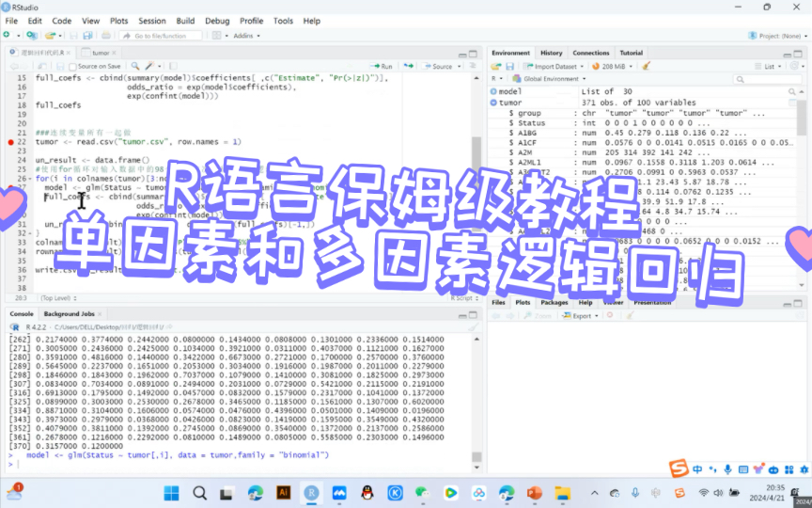Open an existing file via the folder icon
812x508 pixels.
pos(50,35)
